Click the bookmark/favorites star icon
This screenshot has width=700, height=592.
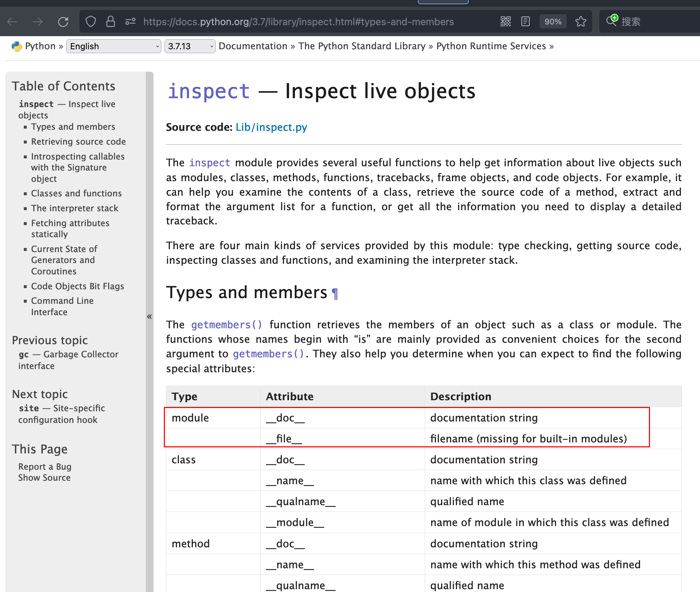tap(581, 22)
